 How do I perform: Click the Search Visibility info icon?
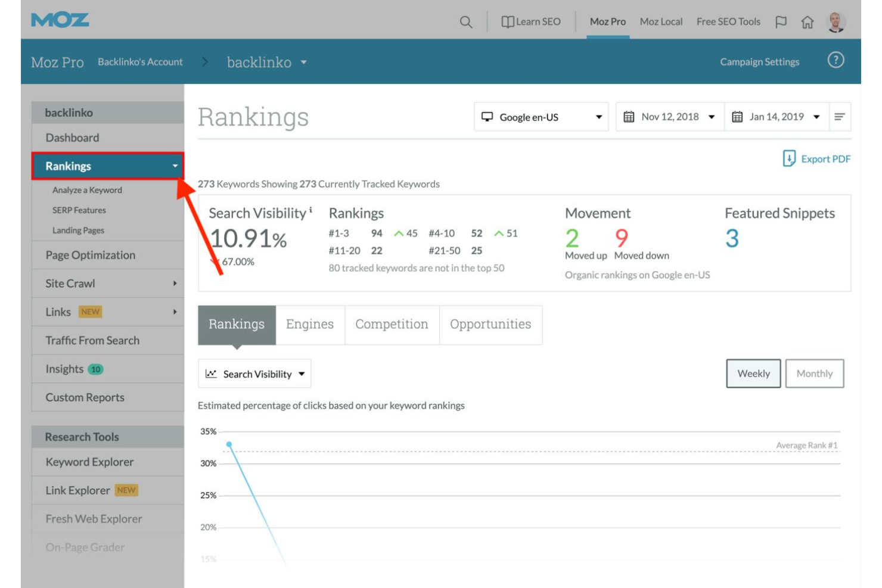310,210
